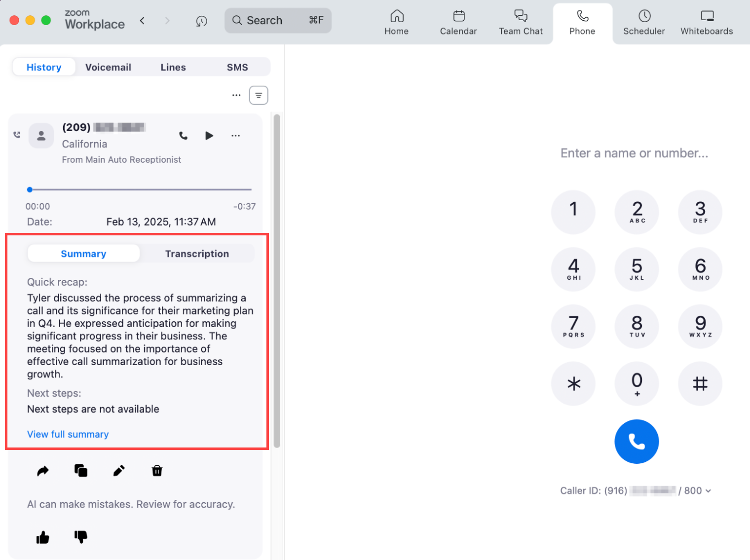
Task: Select the Transcription tab
Action: [x=197, y=254]
